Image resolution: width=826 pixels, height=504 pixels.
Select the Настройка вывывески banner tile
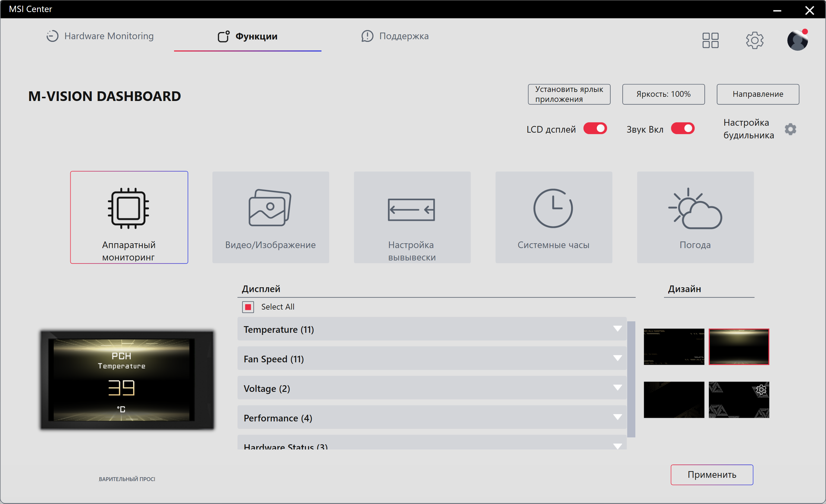(412, 217)
